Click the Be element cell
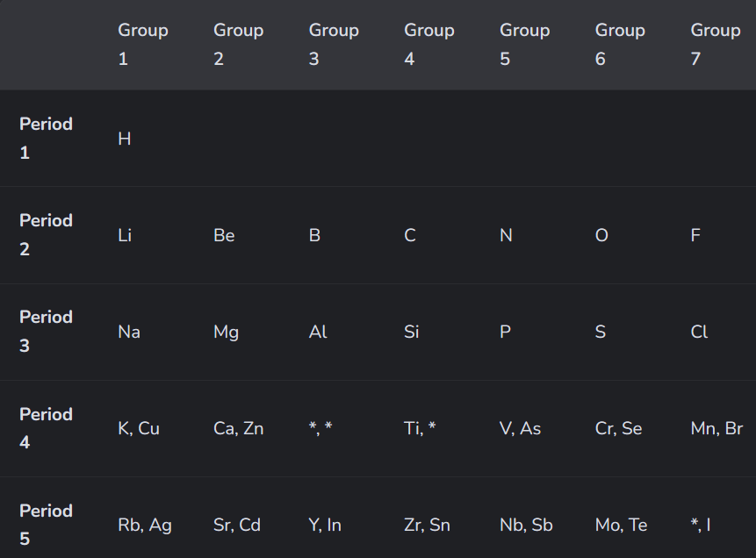This screenshot has width=756, height=558. pyautogui.click(x=224, y=235)
